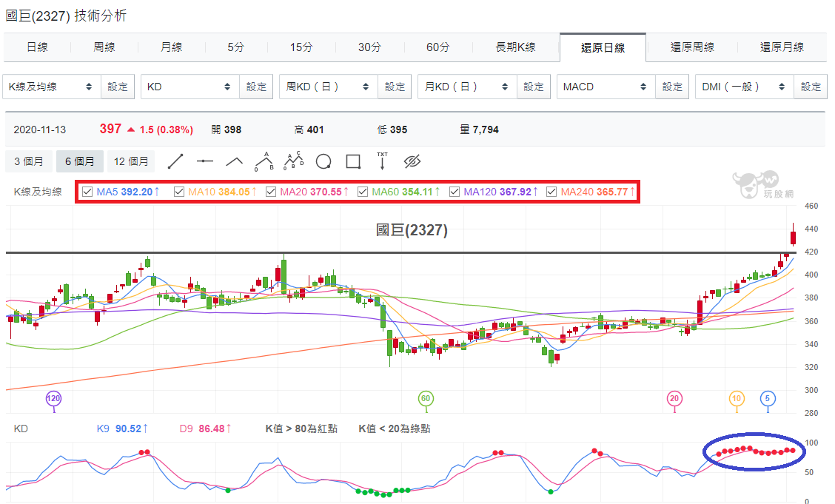Toggle the MA5 checkbox
The height and width of the screenshot is (504, 835).
[x=88, y=192]
